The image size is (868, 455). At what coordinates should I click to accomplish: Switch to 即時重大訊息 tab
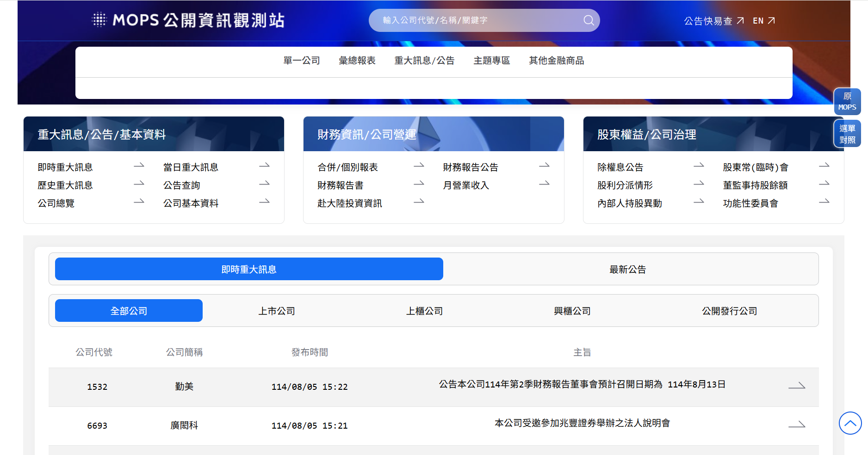(x=249, y=269)
